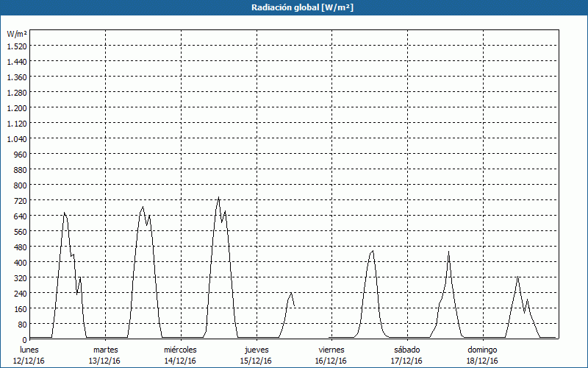The image size is (588, 368).
Task: Select the 1.520 y-axis tick label
Action: [x=16, y=46]
